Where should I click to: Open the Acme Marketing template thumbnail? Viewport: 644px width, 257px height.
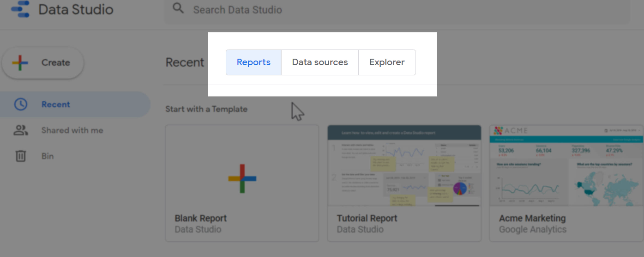(566, 165)
